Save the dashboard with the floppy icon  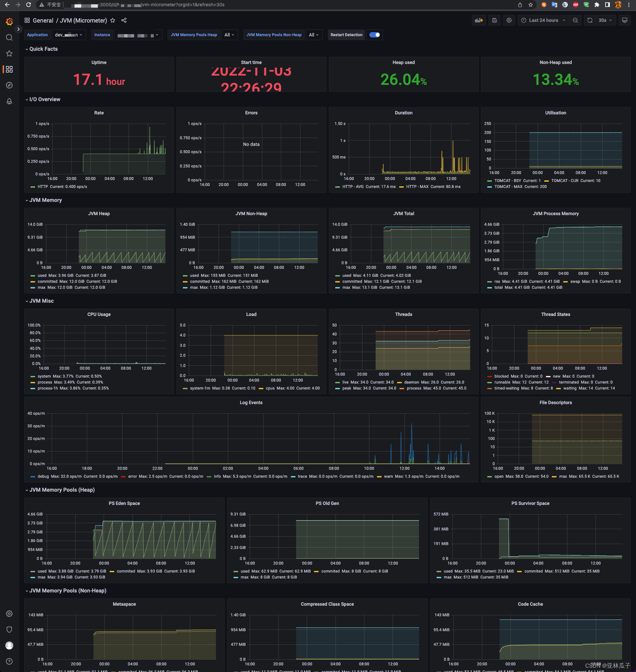click(x=494, y=20)
